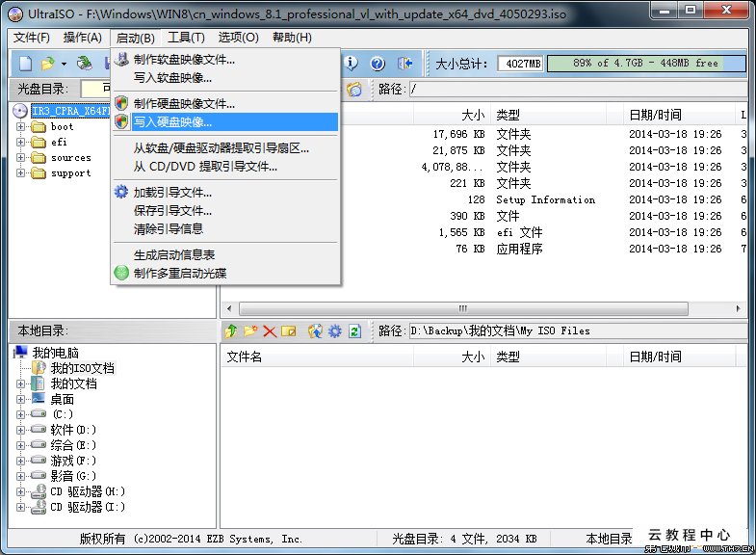Click the local path field D:\Backup
The width and height of the screenshot is (756, 555).
tap(579, 331)
